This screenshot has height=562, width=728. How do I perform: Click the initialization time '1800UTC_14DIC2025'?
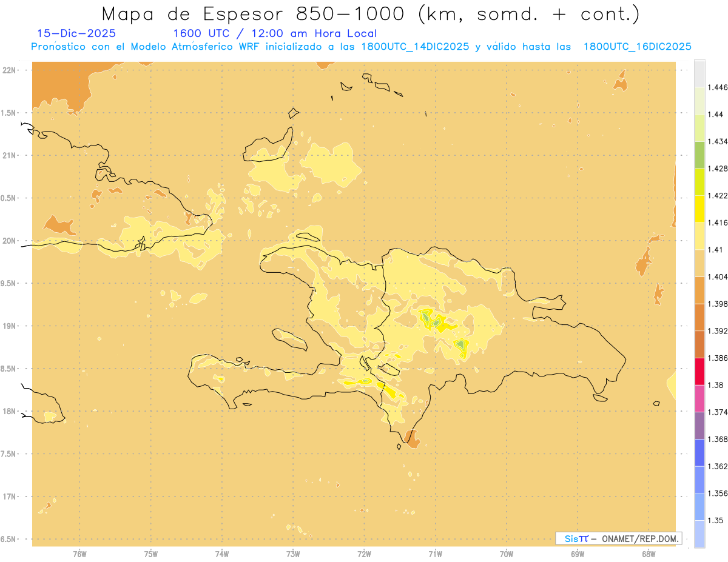tap(415, 47)
